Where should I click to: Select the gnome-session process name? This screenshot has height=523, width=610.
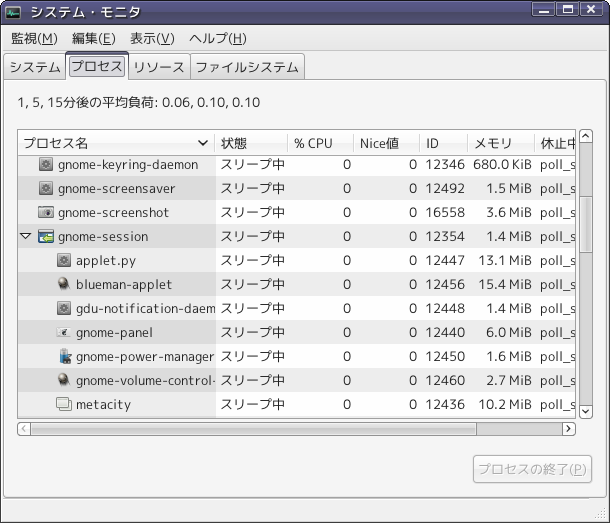click(x=103, y=237)
